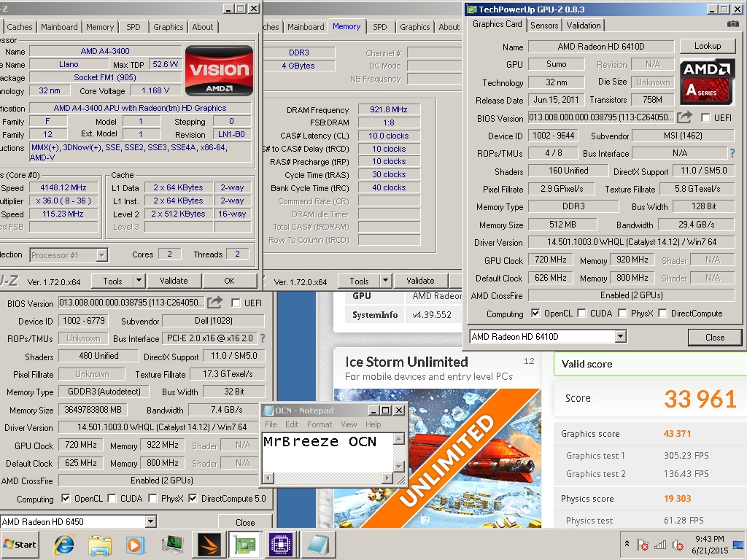747x560 pixels.
Task: Open Internet Explorer from the taskbar
Action: [x=64, y=545]
